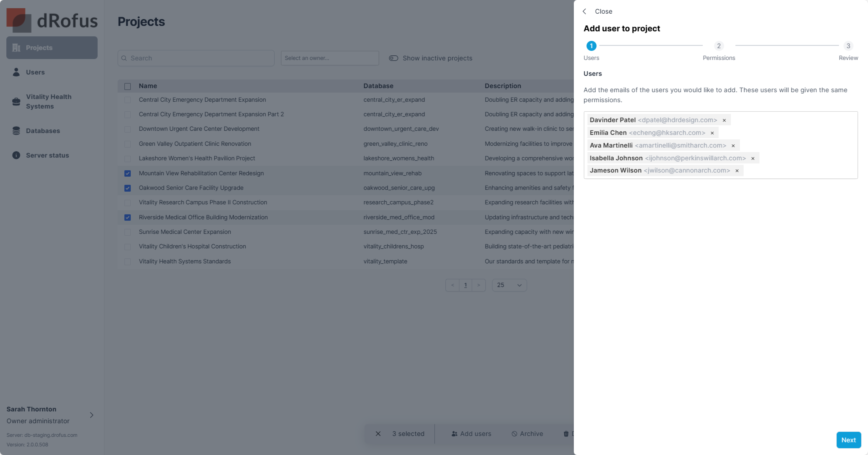Check Lakeshore Women's Health Pavilion Project row

pyautogui.click(x=127, y=158)
